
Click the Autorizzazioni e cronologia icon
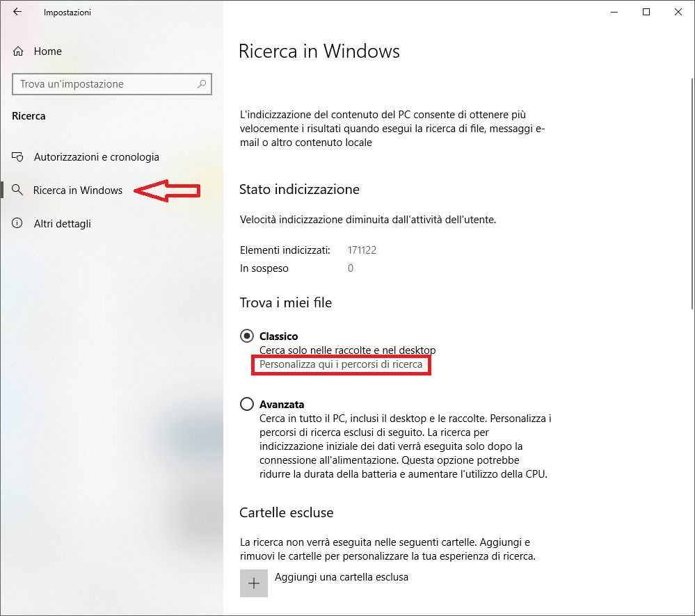tap(17, 156)
